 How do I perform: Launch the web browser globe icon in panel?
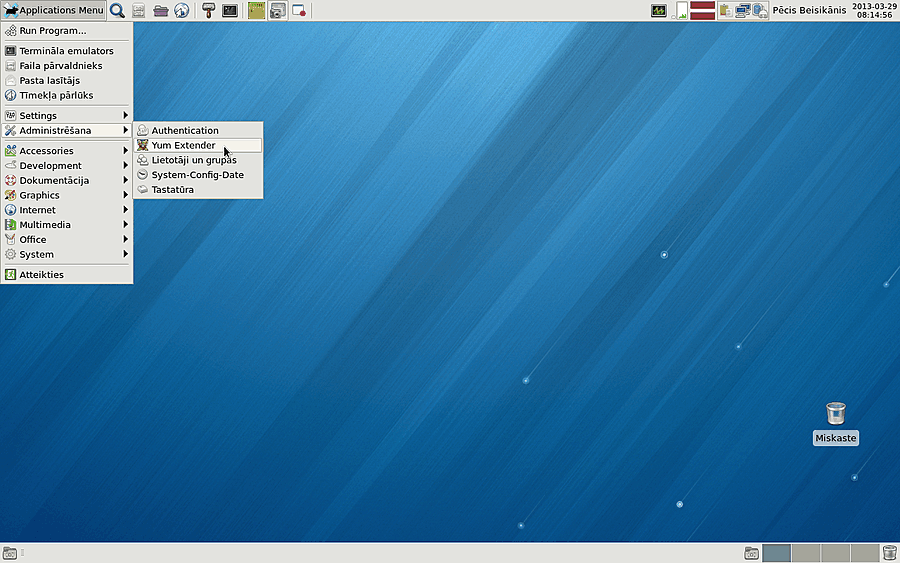pyautogui.click(x=181, y=10)
